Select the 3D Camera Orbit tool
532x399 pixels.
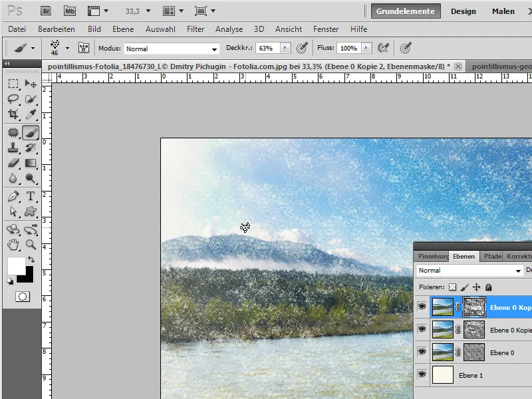31,229
